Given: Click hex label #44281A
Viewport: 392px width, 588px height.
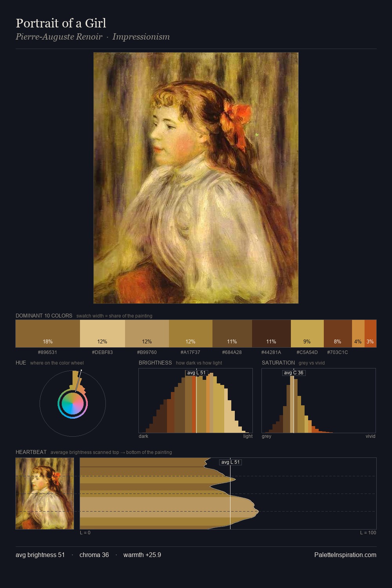Looking at the screenshot, I should pyautogui.click(x=271, y=352).
